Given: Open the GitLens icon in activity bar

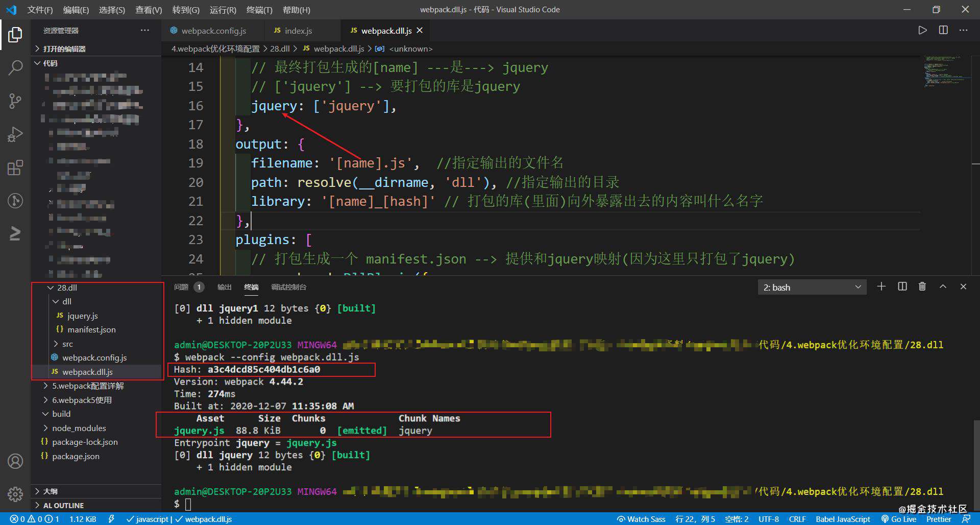Looking at the screenshot, I should 15,201.
